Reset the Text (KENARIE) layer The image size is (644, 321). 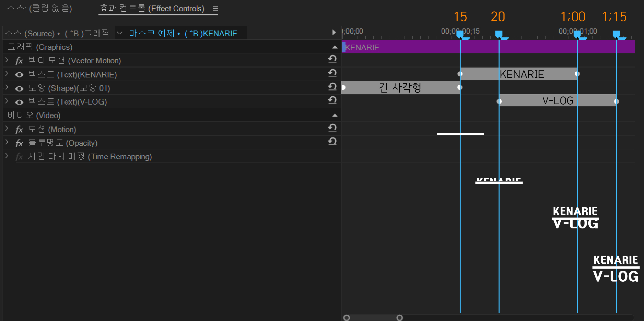click(332, 73)
